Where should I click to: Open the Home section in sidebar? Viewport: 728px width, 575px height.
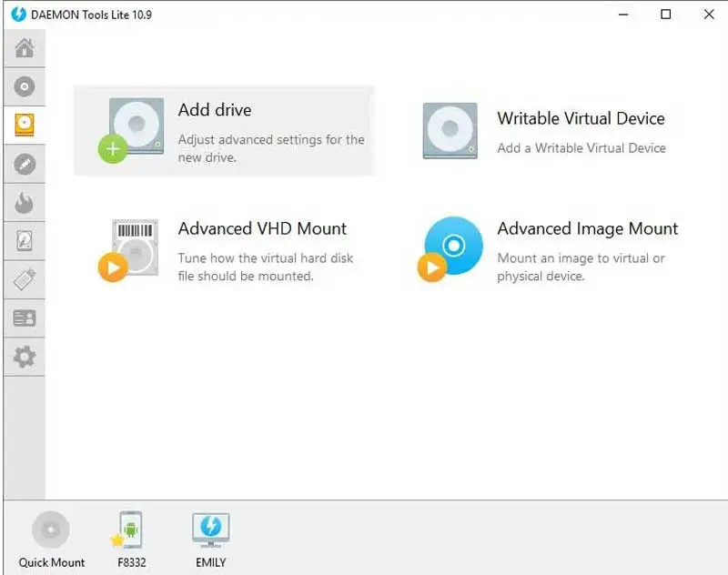pos(25,48)
